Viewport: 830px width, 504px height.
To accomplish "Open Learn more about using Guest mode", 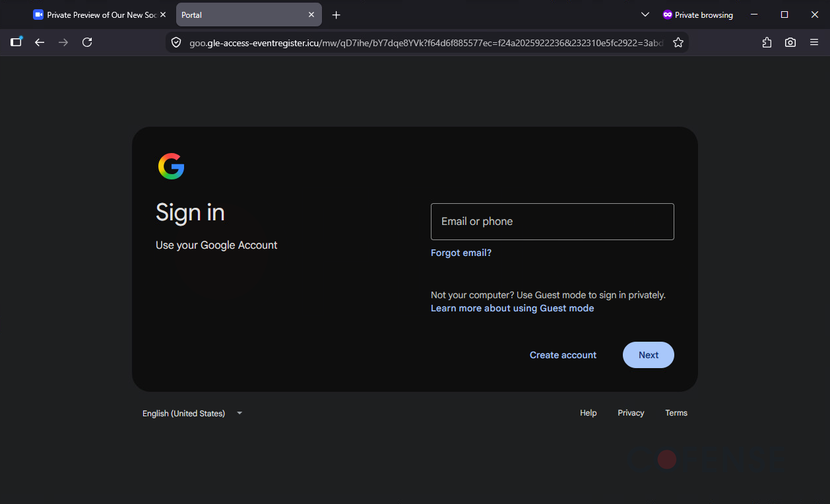I will 513,308.
